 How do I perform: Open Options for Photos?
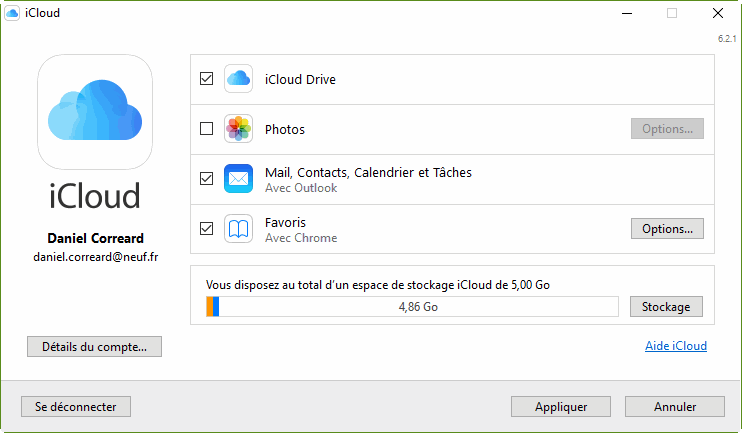point(667,129)
